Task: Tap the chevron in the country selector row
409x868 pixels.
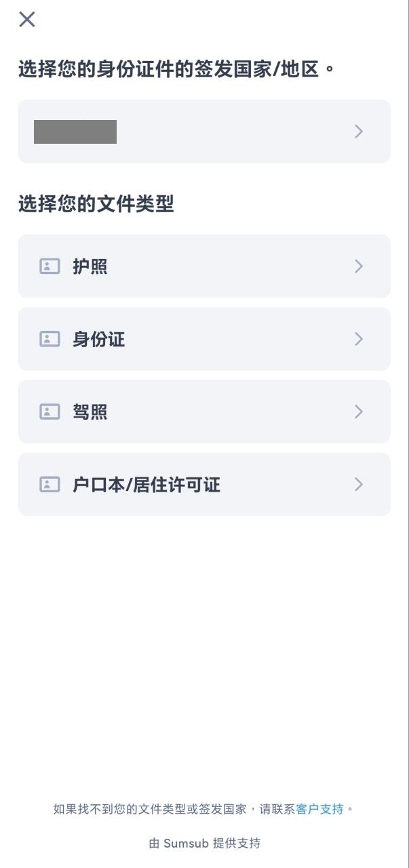Action: tap(359, 132)
